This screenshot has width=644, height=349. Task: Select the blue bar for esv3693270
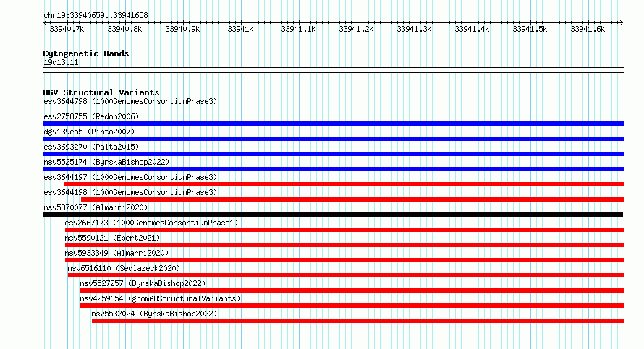pyautogui.click(x=333, y=154)
